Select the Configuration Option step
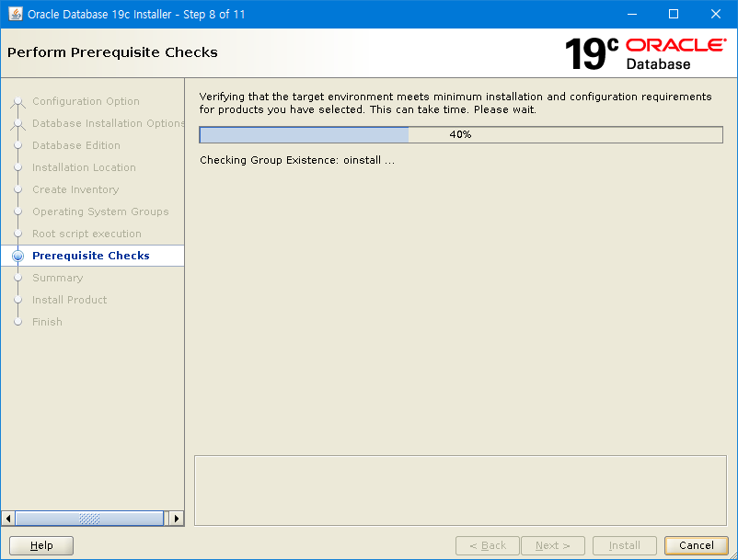The height and width of the screenshot is (560, 738). (86, 101)
